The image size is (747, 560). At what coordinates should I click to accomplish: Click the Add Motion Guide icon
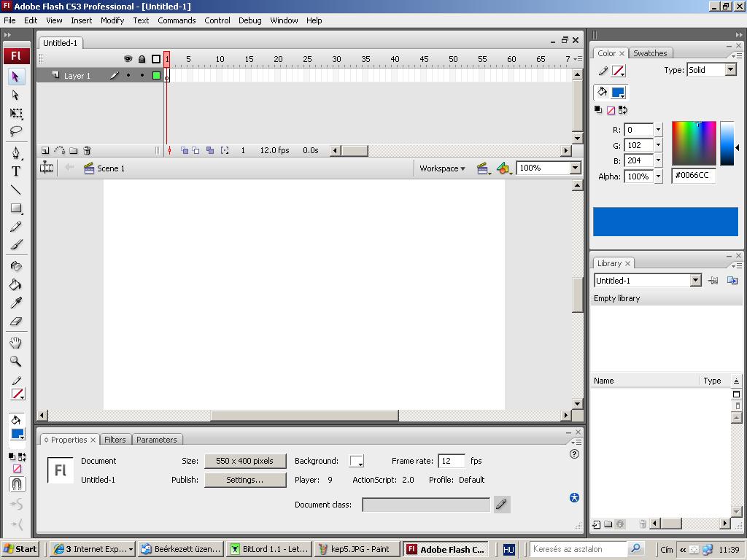click(60, 150)
